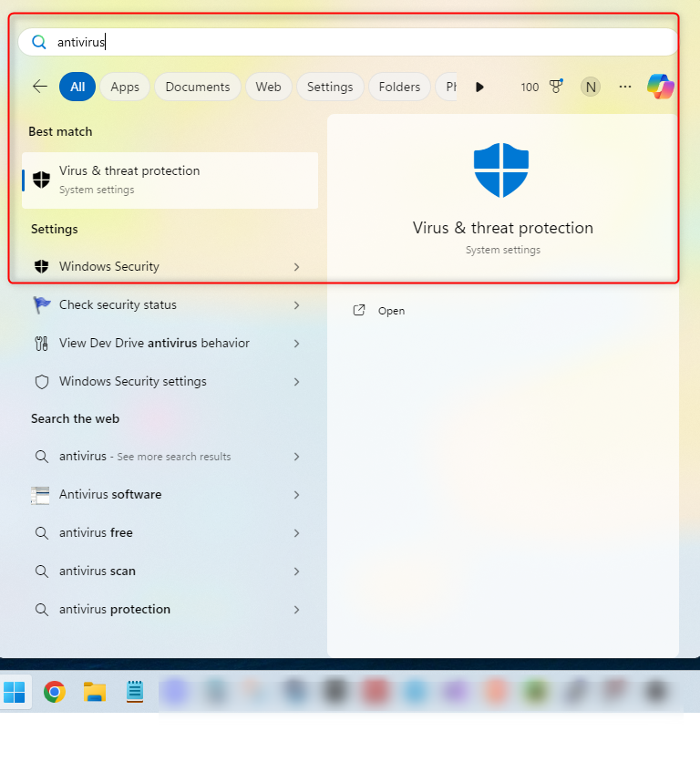Switch to the Apps filter tab
The width and height of the screenshot is (700, 762).
[125, 87]
